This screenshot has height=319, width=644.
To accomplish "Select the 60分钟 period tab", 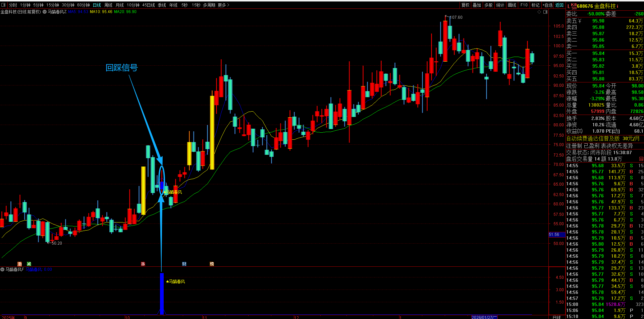I will tap(84, 5).
